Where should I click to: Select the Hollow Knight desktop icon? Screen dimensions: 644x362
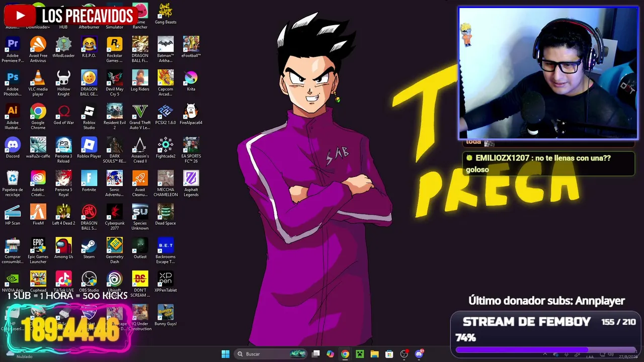(x=63, y=83)
